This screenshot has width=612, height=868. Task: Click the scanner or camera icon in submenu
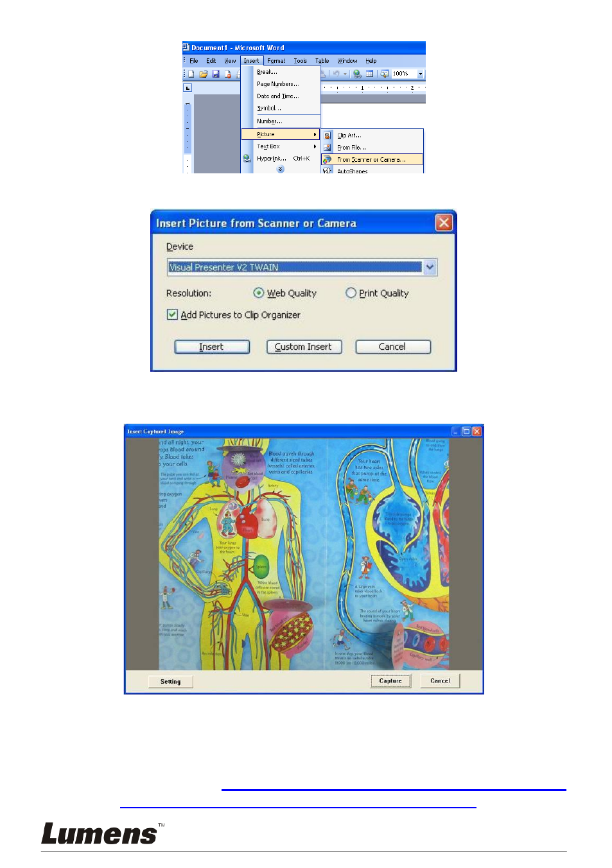(x=328, y=160)
